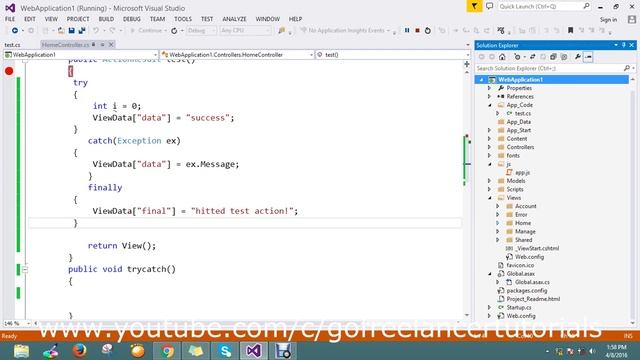Screen dimensions: 640x360
Task: Pause debugging with Break All
Action: [x=407, y=30]
